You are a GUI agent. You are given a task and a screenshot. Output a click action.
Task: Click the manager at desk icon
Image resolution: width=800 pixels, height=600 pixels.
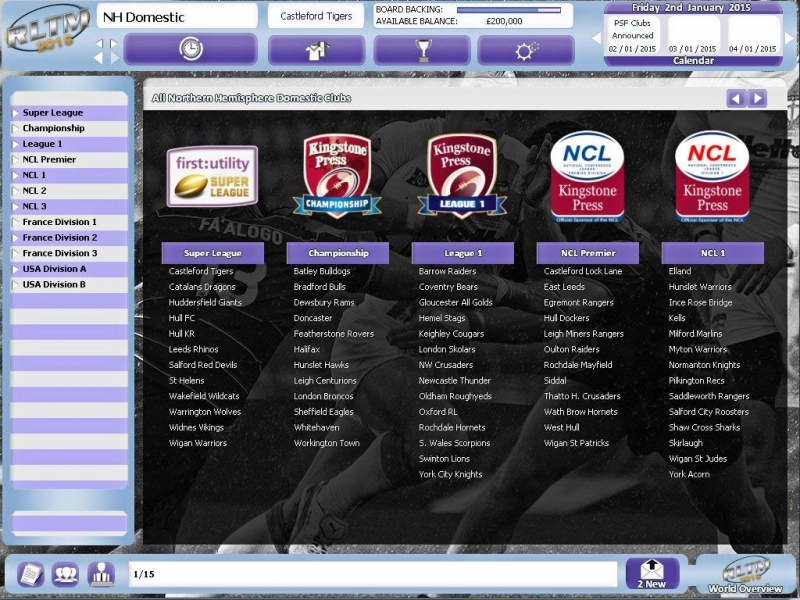[101, 574]
